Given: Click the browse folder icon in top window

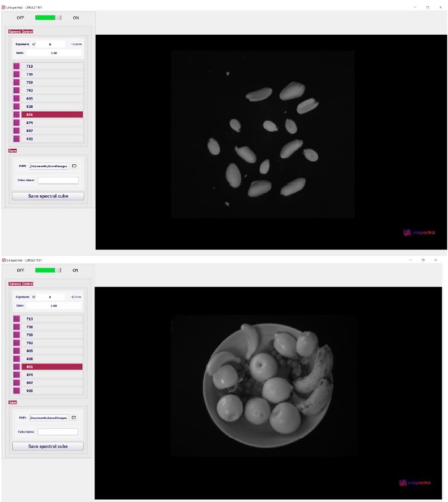Looking at the screenshot, I should click(74, 166).
